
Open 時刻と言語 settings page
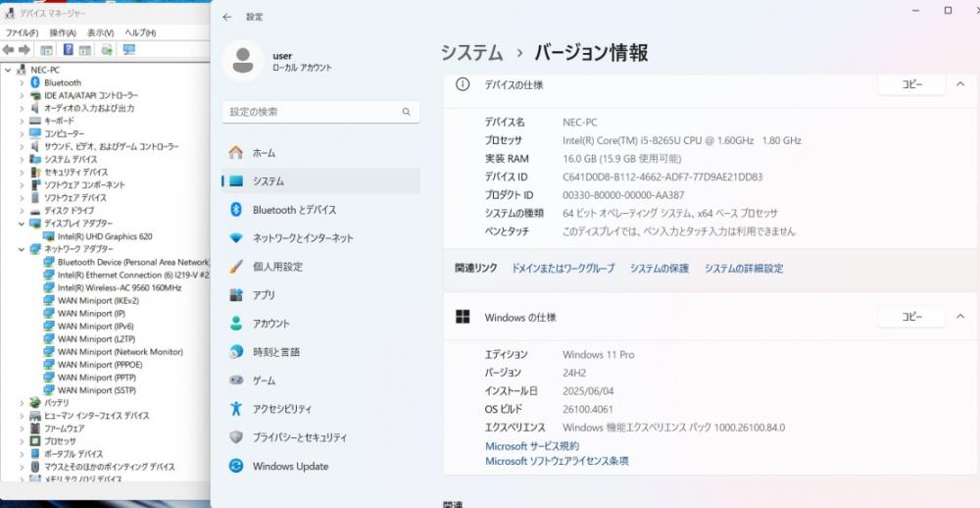tap(320, 352)
